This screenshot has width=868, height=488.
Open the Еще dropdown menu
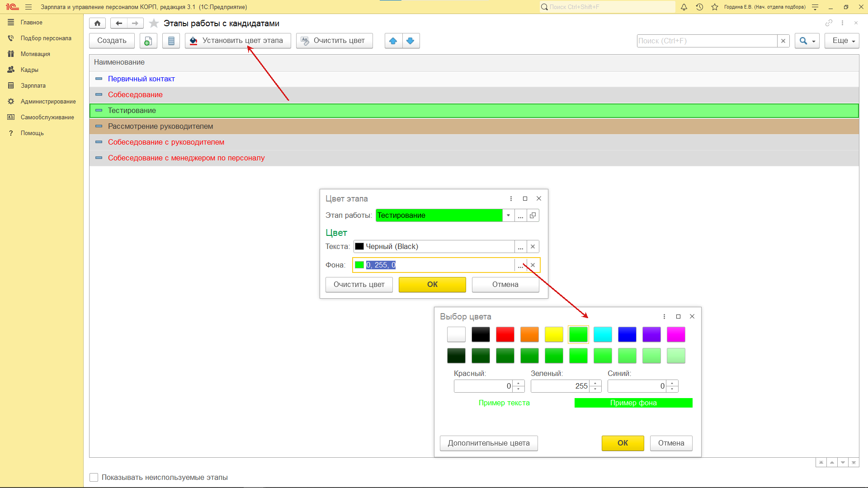click(842, 41)
